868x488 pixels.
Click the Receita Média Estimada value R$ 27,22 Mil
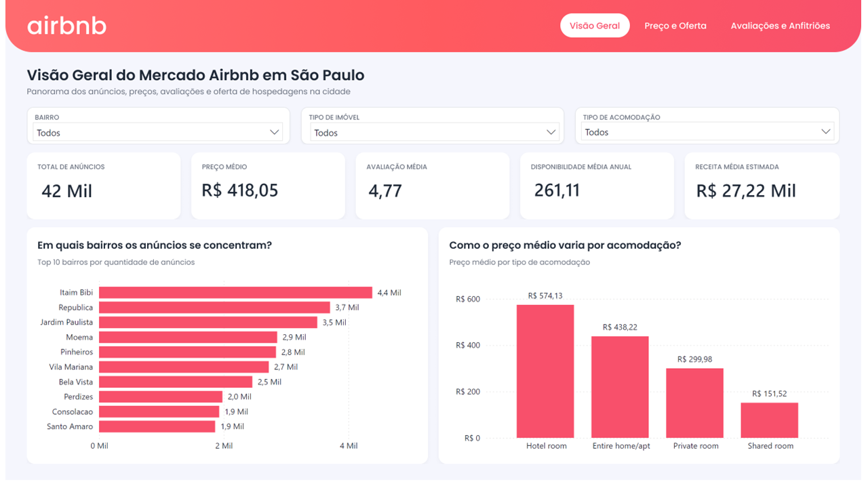click(746, 191)
